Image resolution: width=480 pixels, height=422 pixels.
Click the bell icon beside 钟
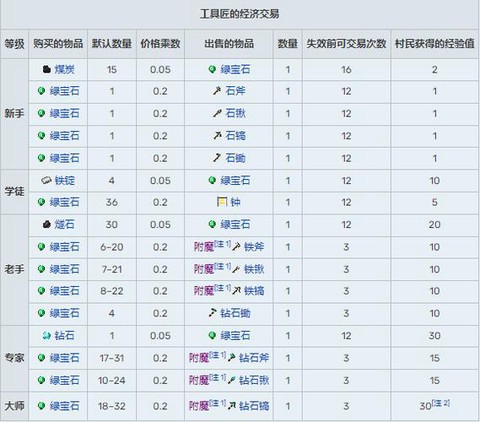pos(222,202)
